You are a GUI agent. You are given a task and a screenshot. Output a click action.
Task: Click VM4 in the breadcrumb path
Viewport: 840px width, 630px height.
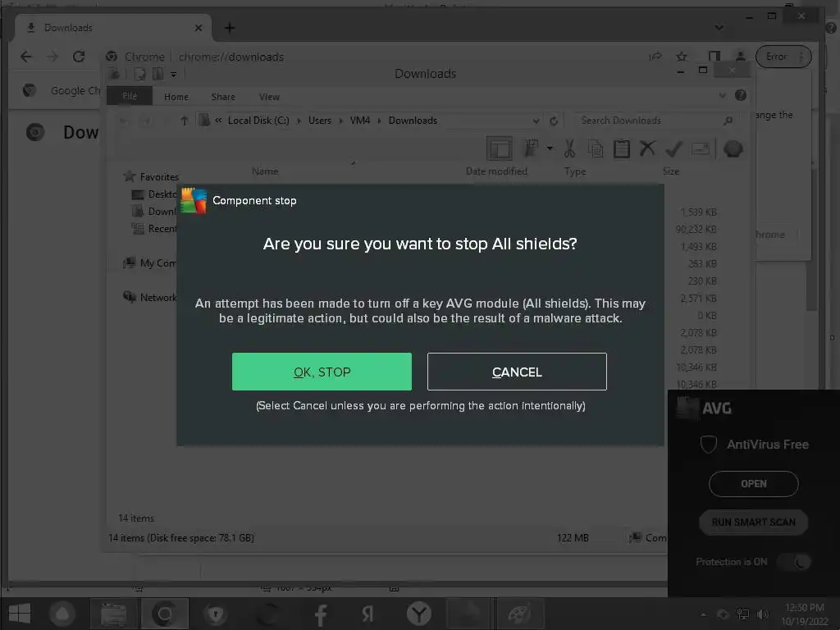360,121
